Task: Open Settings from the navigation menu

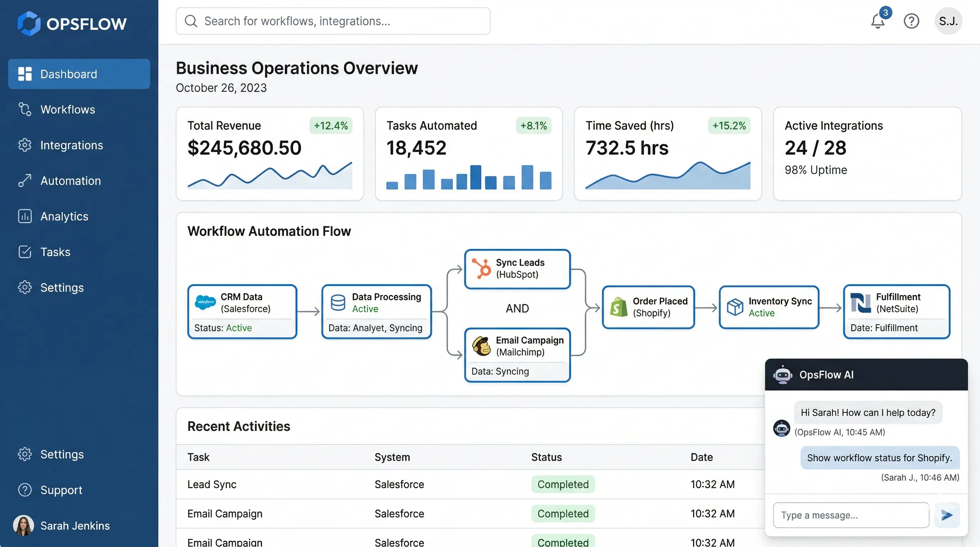Action: [x=24, y=287]
